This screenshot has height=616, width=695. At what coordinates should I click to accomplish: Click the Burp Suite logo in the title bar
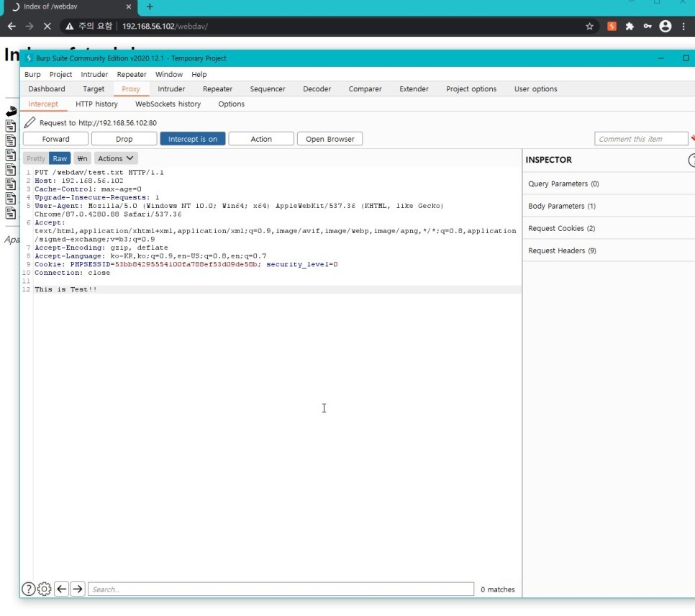[x=29, y=58]
